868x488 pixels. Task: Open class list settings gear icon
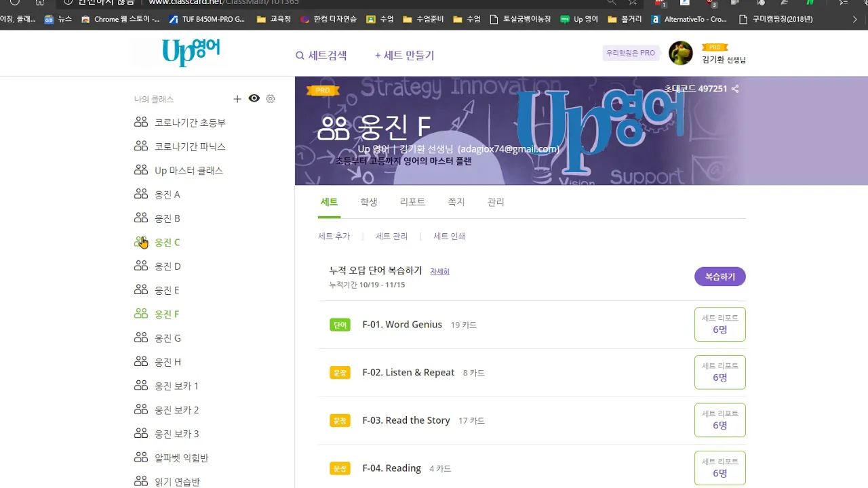pos(271,99)
